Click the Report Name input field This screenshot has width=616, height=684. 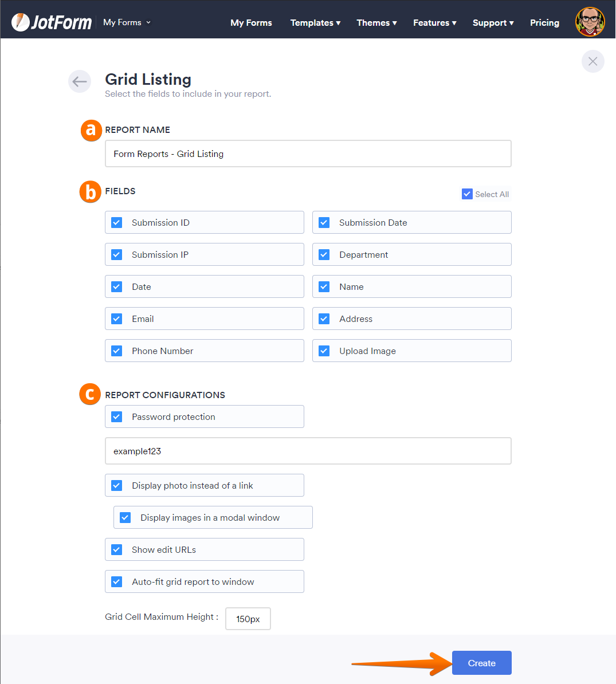[x=308, y=154]
